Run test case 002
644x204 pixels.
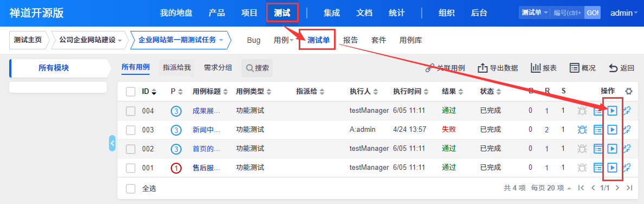coord(612,149)
